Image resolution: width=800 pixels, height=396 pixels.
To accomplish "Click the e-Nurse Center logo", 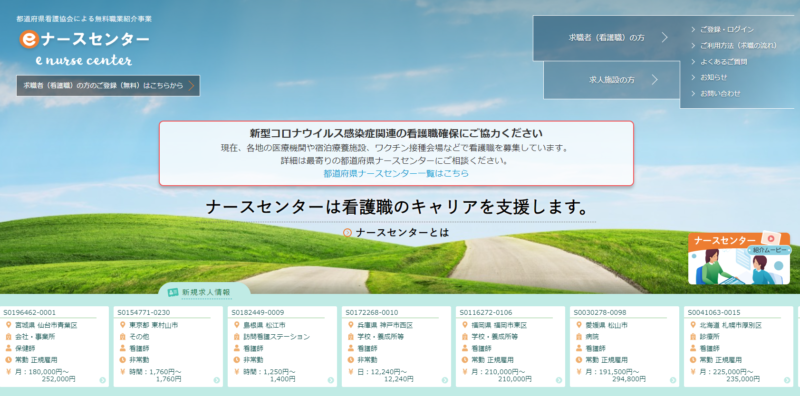I will [x=84, y=48].
